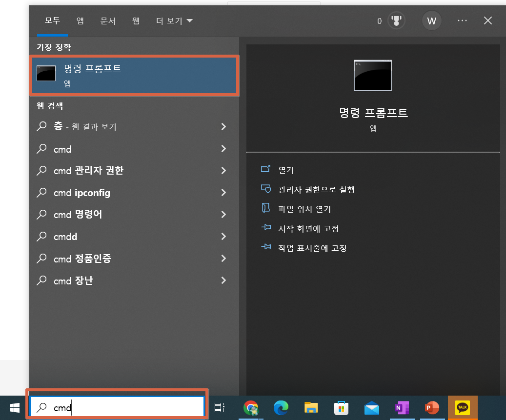
Task: Open Microsoft Store from the taskbar
Action: [x=341, y=408]
